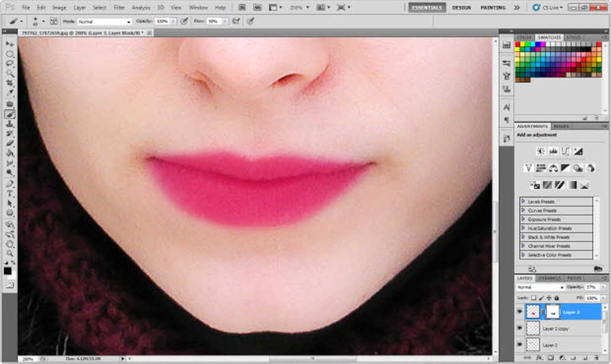Click the black foreground color swatch
Viewport: 611px width, 364px height.
point(8,270)
